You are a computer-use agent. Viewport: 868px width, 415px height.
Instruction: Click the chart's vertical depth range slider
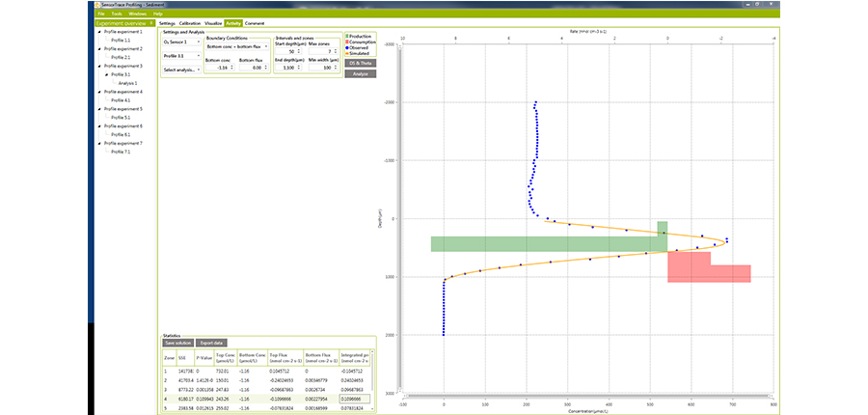click(x=399, y=217)
